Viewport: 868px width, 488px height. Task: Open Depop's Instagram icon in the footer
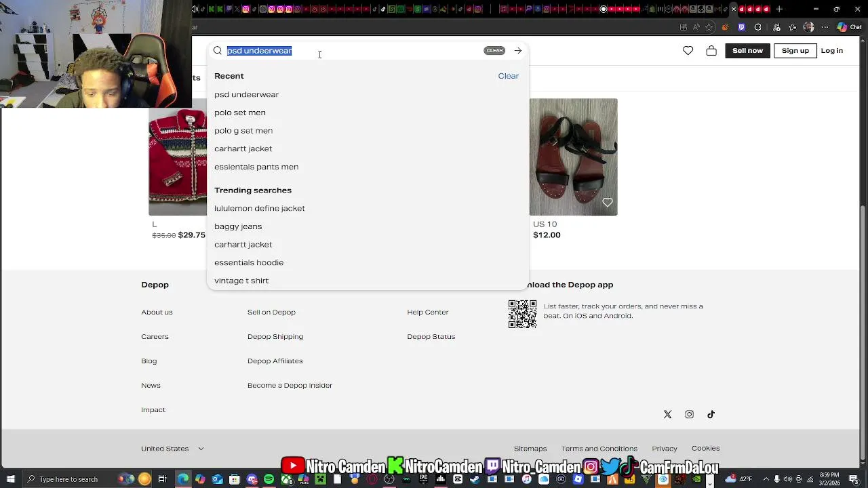(690, 414)
